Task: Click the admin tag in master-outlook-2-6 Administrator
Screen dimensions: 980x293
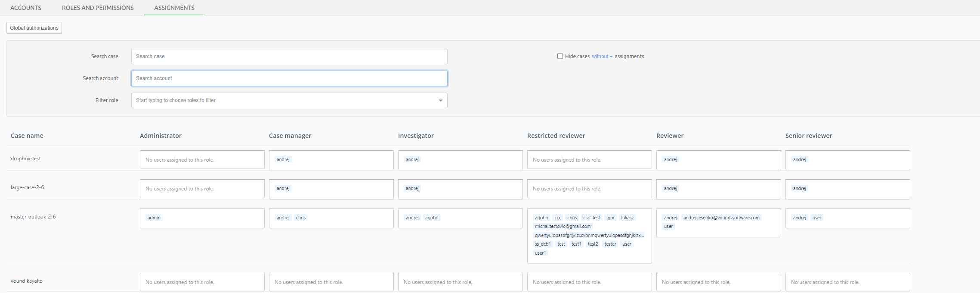Action: [154, 218]
